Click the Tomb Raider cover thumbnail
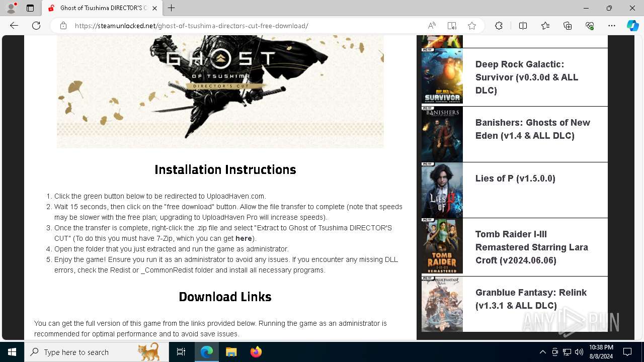 [442, 246]
